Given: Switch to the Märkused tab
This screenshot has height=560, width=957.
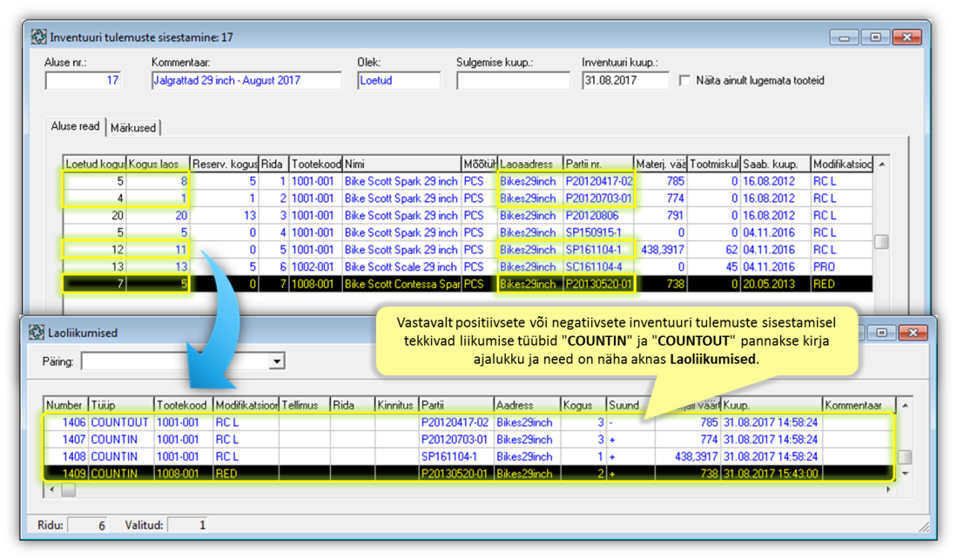Looking at the screenshot, I should [133, 128].
